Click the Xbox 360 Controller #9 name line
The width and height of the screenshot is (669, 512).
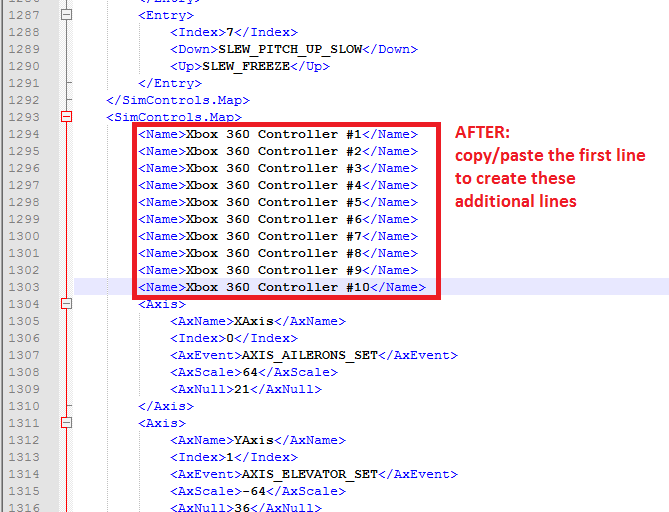point(278,270)
